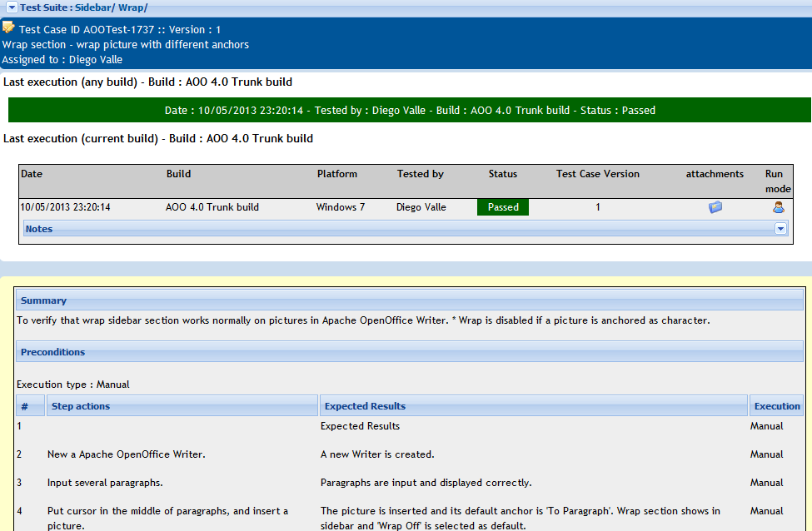812x531 pixels.
Task: Click the date 10/05/2013 23:20:14 table cell
Action: pyautogui.click(x=65, y=207)
